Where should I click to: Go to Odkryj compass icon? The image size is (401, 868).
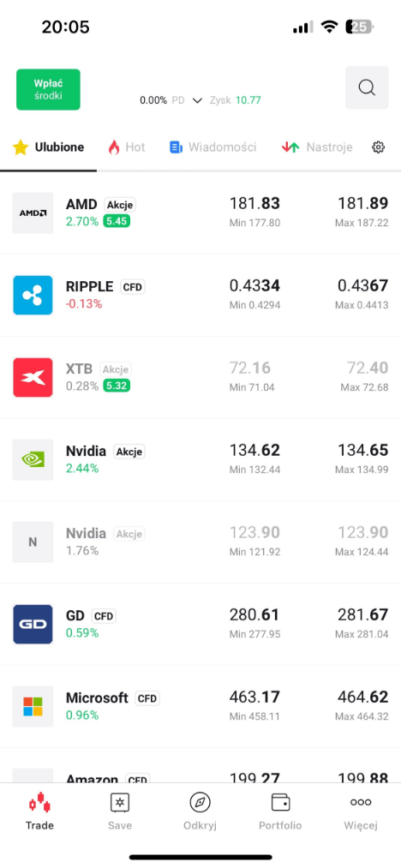click(x=200, y=802)
